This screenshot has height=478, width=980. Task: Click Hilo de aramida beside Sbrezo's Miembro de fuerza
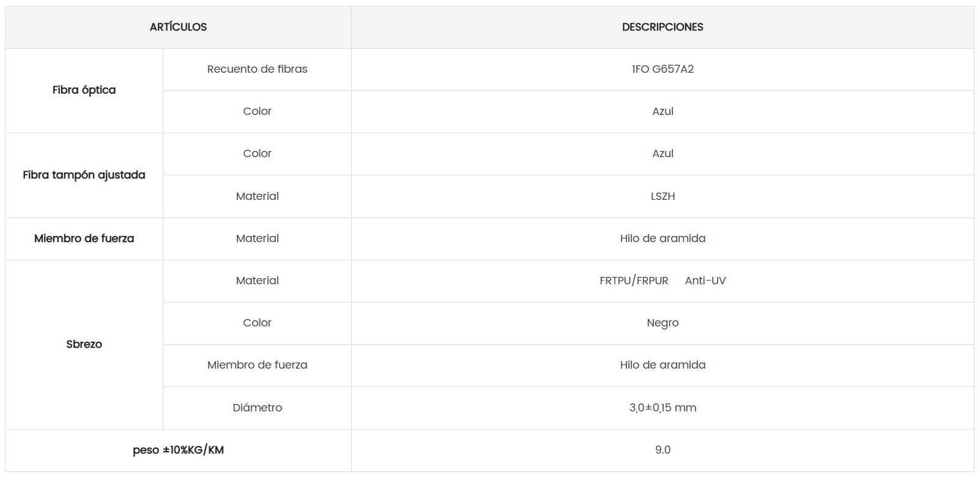click(663, 365)
